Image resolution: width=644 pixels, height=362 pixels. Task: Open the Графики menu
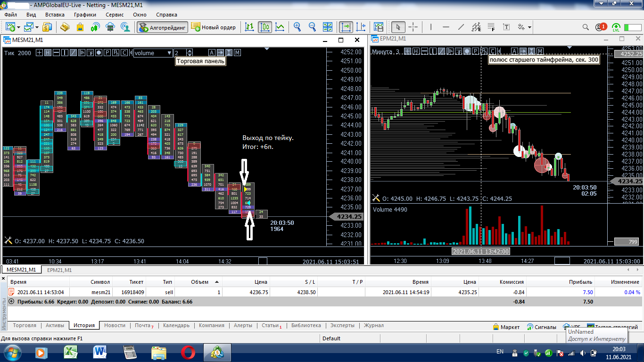click(x=85, y=15)
